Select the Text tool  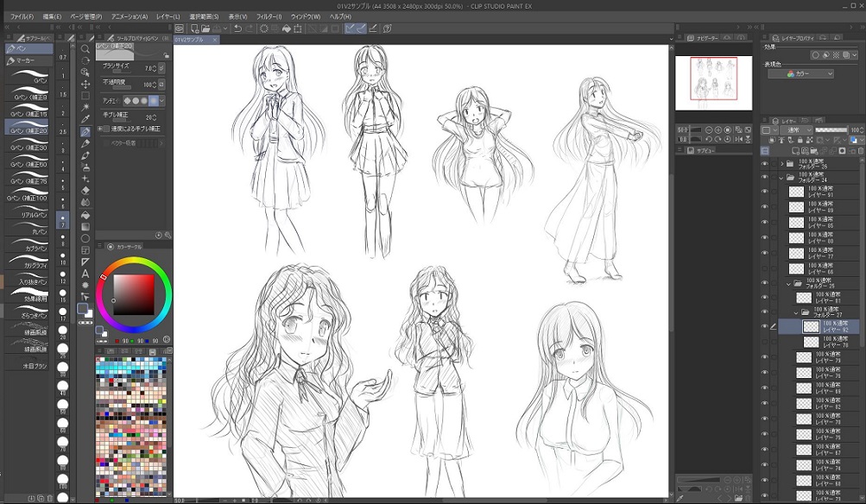pos(85,274)
